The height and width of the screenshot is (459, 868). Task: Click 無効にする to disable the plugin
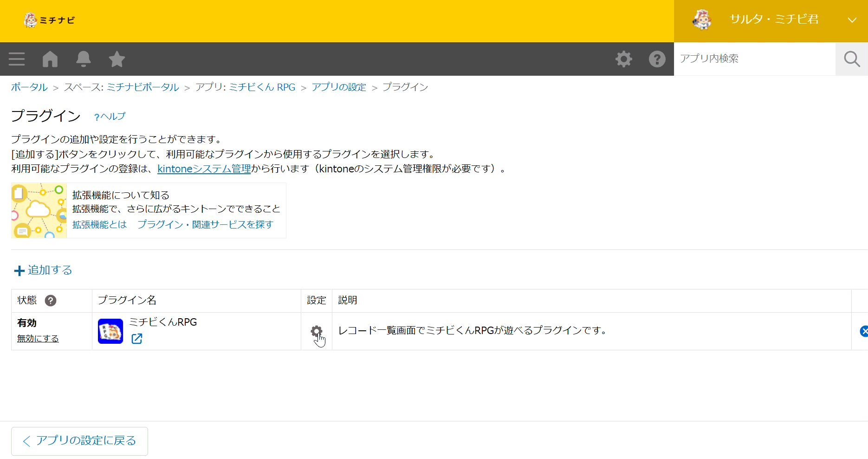pos(38,339)
